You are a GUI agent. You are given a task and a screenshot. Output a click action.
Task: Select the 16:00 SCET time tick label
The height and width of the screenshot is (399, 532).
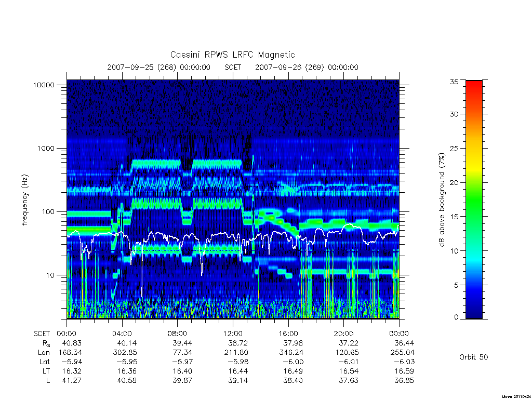[288, 334]
